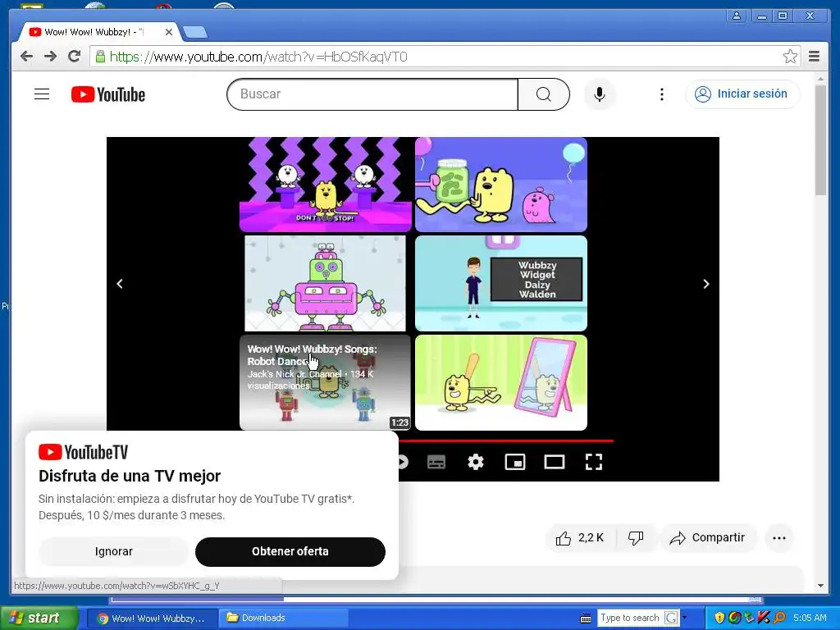The height and width of the screenshot is (630, 840).
Task: Go to the YouTube home logo
Action: click(108, 94)
